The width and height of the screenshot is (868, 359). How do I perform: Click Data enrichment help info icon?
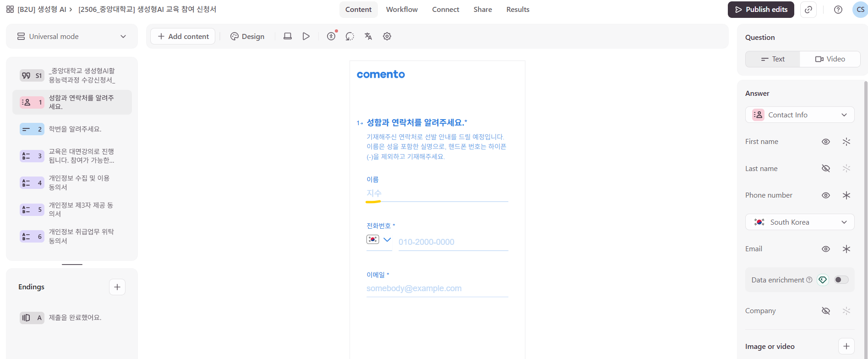[809, 280]
